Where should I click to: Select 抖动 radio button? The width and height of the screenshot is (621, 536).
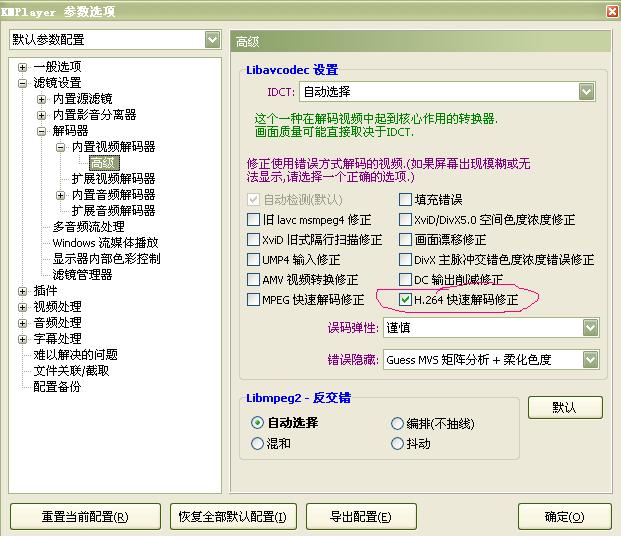coord(397,443)
